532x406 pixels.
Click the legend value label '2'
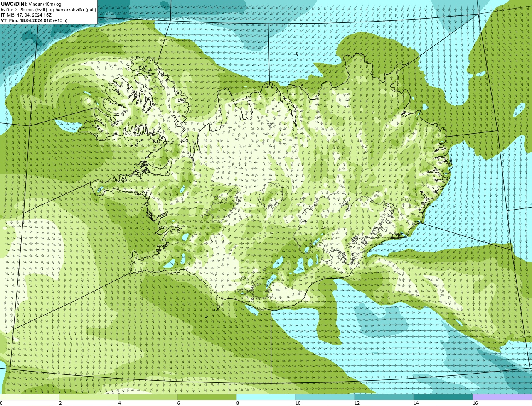tap(60, 403)
